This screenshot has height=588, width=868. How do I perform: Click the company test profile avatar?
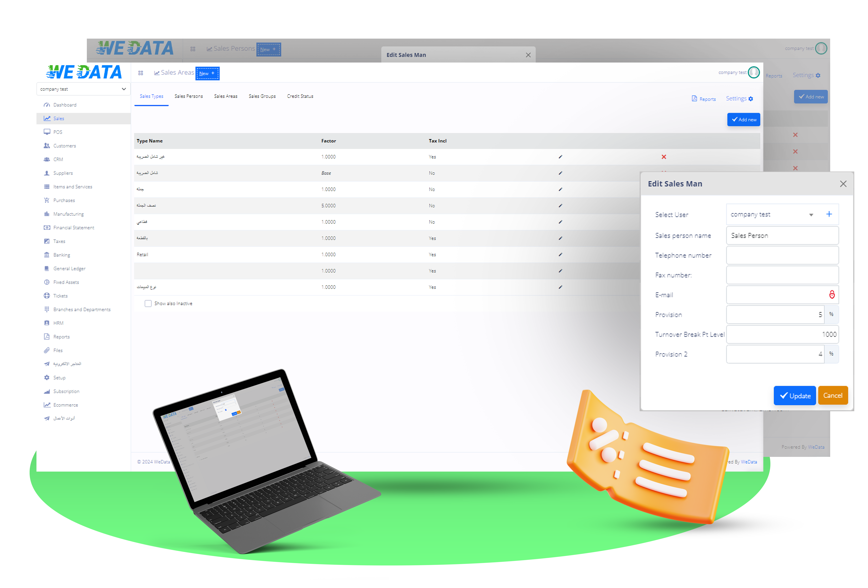(754, 72)
